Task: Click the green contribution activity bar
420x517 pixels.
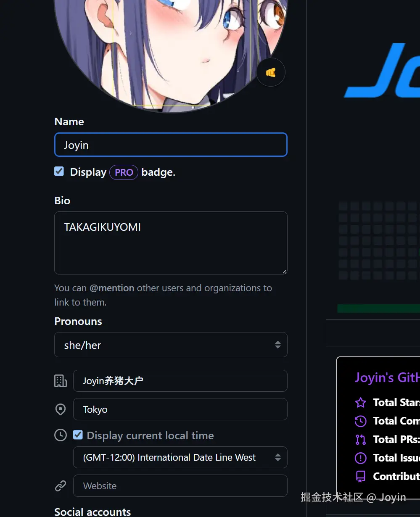Action: click(x=378, y=308)
